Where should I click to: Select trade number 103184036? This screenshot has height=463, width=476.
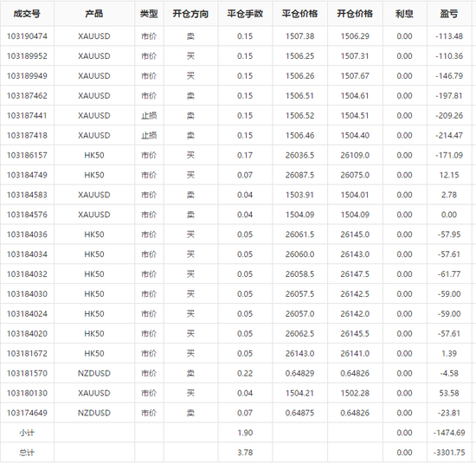tap(27, 235)
